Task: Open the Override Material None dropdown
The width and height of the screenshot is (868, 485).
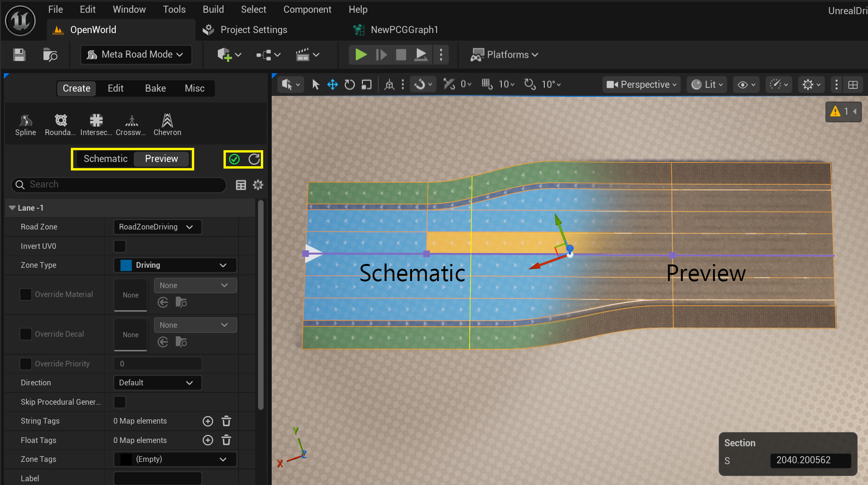Action: [195, 285]
